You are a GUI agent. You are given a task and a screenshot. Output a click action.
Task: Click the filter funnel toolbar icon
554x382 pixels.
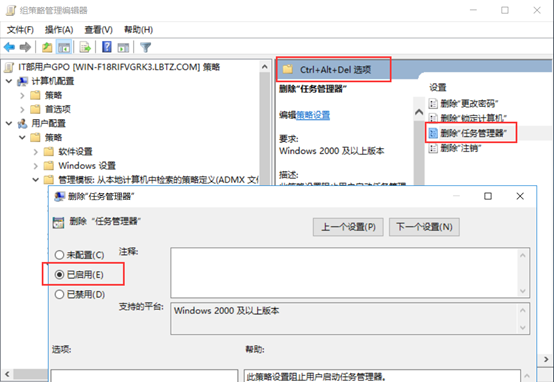pos(146,47)
